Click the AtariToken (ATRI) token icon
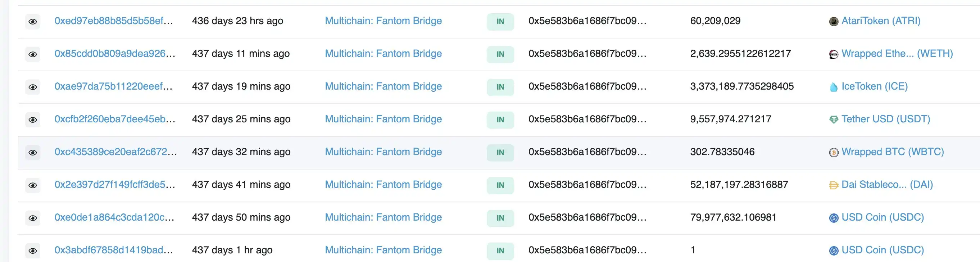 (833, 22)
